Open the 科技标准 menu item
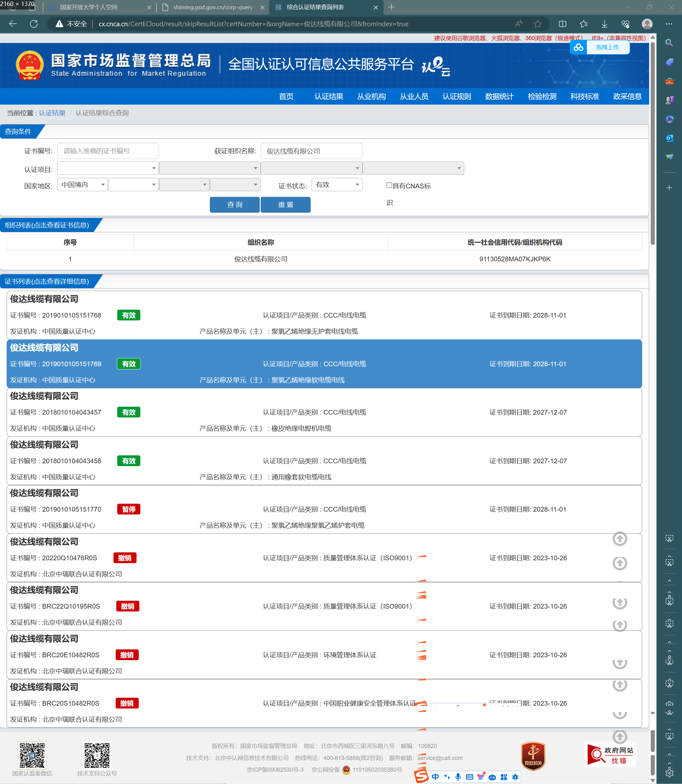 point(585,96)
